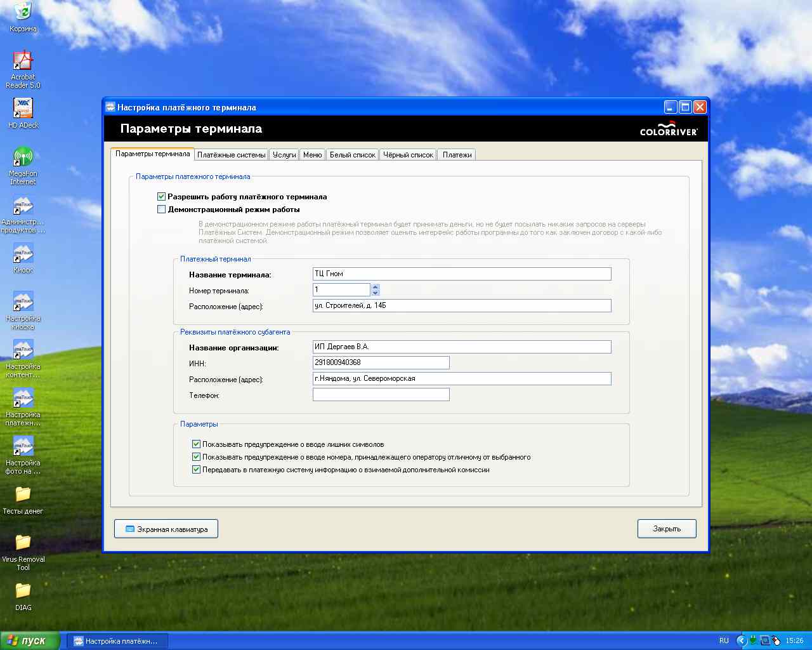Open the Услуги tab
Viewport: 812px width, 650px height.
[x=284, y=155]
